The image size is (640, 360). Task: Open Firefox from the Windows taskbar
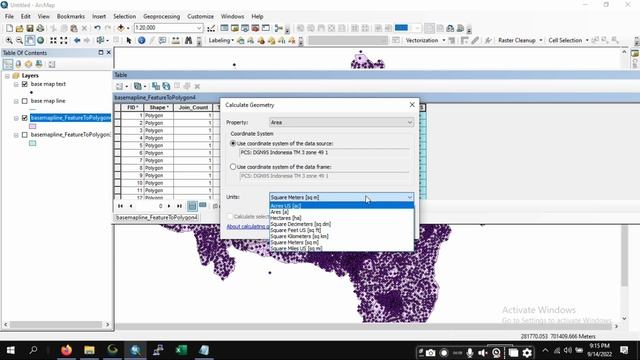click(67, 350)
